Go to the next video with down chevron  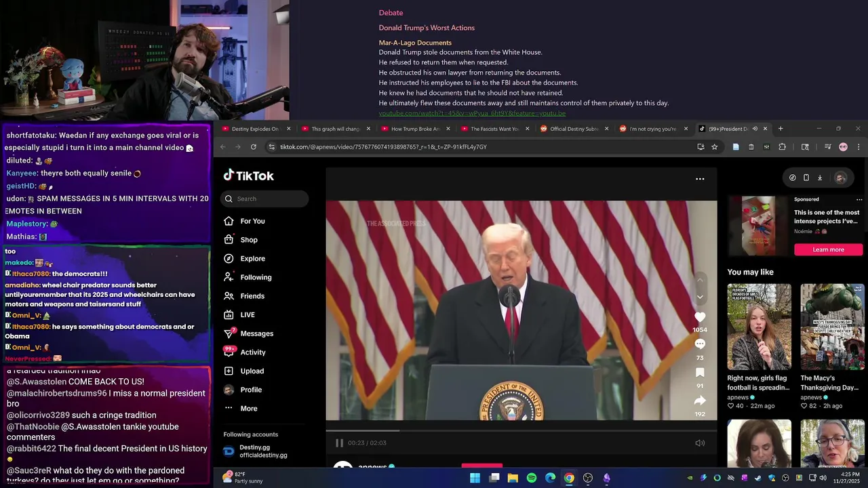click(700, 297)
